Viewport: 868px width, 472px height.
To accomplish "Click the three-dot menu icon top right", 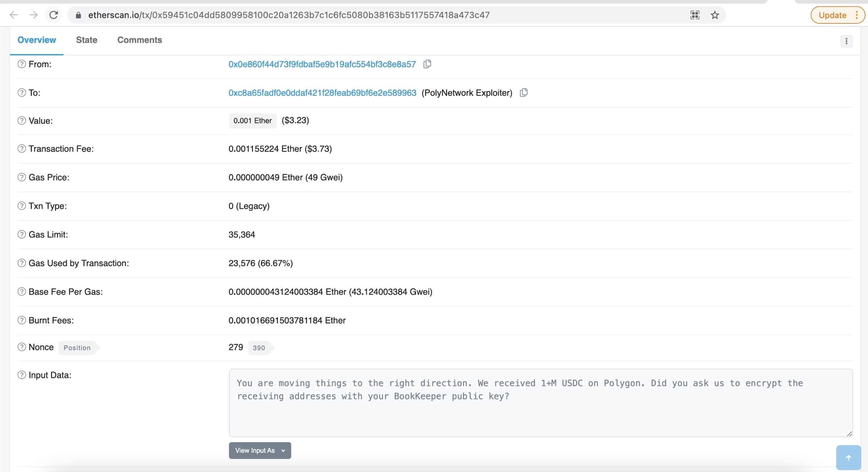I will 846,41.
